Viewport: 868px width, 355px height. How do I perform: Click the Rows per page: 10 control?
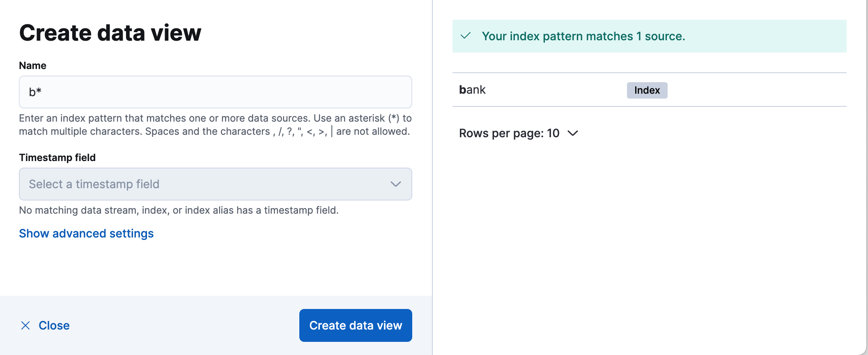[519, 133]
